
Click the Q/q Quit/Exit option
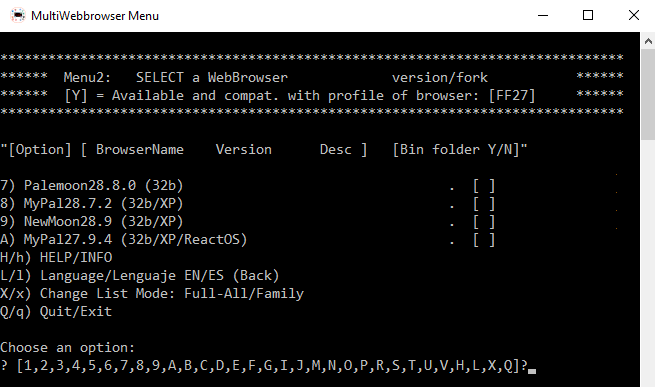click(56, 312)
